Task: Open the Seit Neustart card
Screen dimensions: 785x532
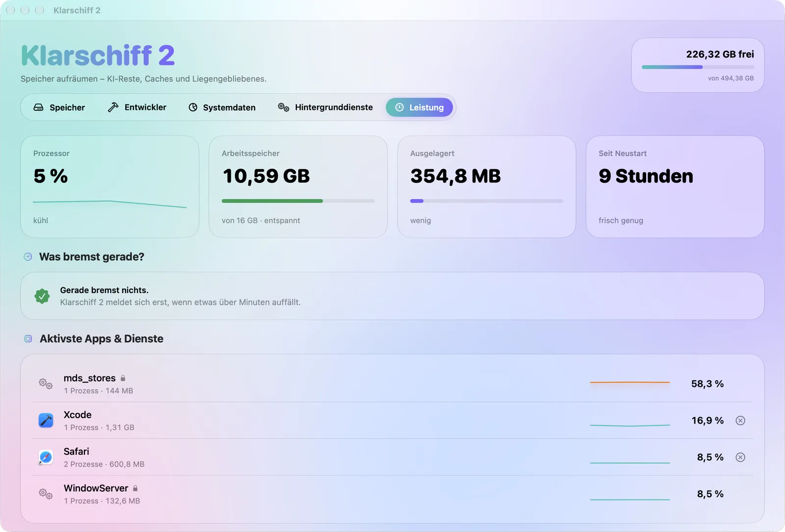Action: [x=675, y=187]
